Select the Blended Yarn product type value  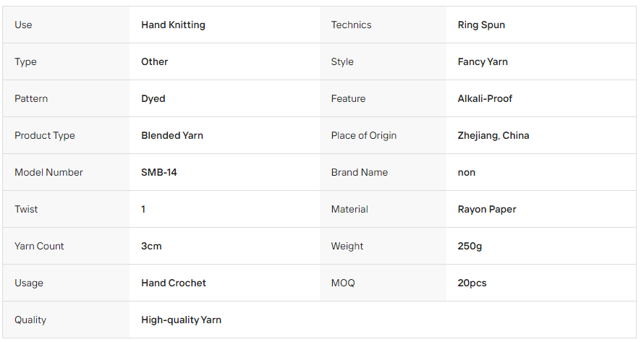172,135
